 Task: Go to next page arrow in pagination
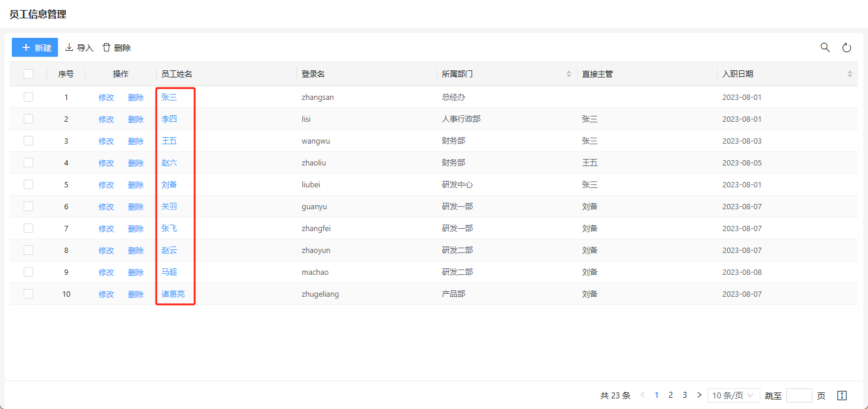coord(699,395)
